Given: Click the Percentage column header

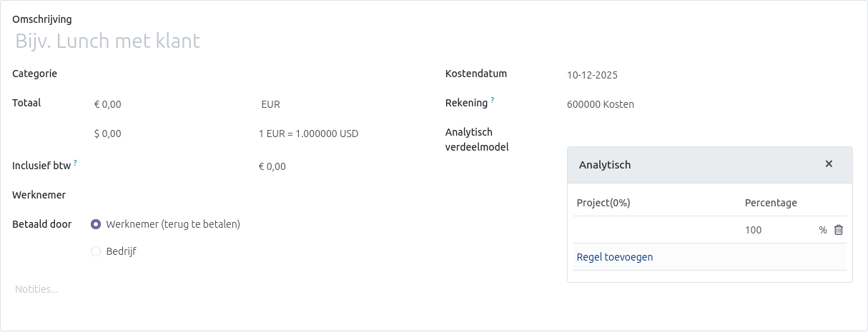Looking at the screenshot, I should click(771, 203).
